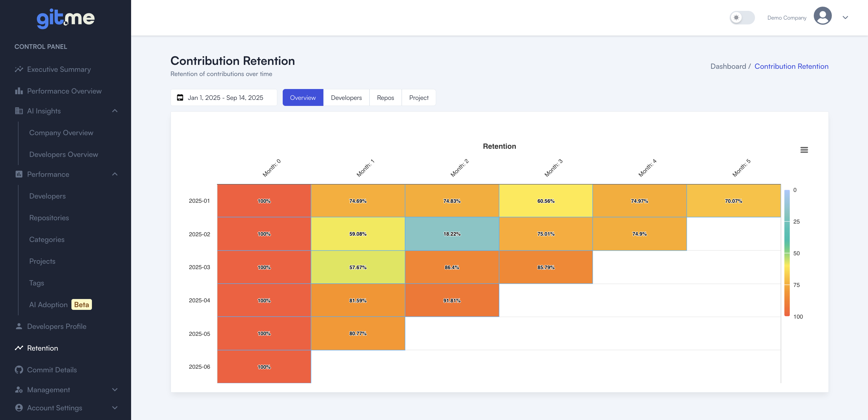Expand the Management menu
This screenshot has width=868, height=420.
(x=115, y=390)
